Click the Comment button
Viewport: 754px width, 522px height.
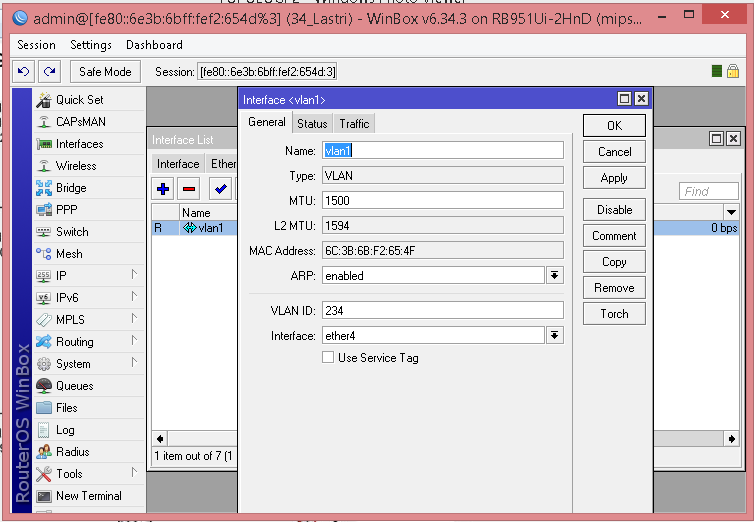[x=614, y=236]
